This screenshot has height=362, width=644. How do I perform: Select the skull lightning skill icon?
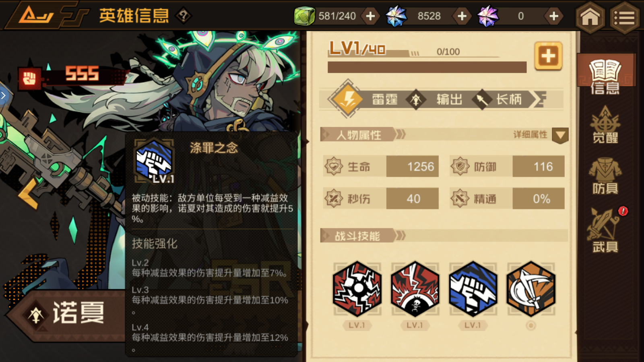(x=415, y=288)
